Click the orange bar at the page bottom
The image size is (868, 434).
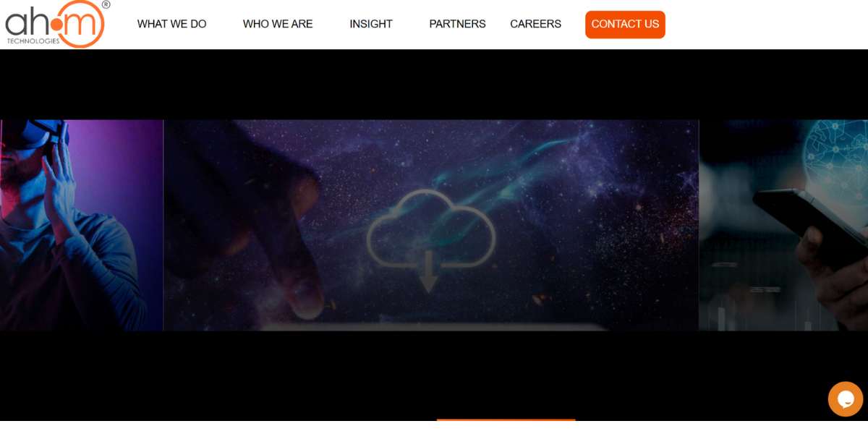point(506,420)
